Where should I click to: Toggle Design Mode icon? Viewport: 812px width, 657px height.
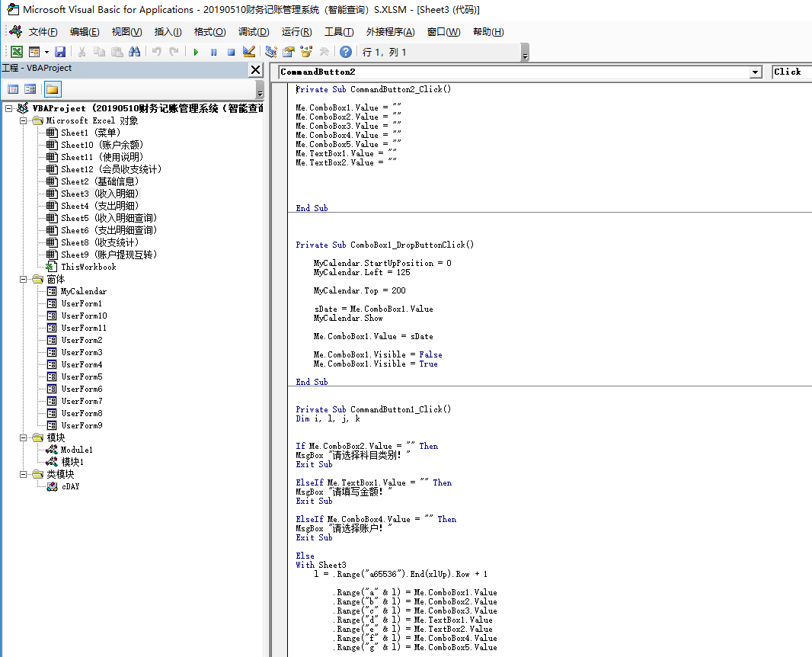pos(248,52)
